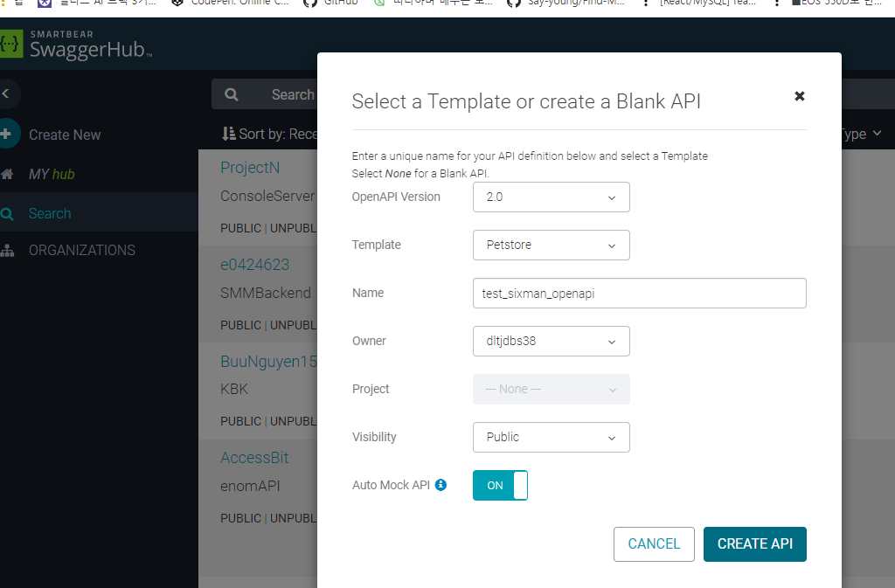Click the top Search input field
Viewport: 895px width, 588px height.
tap(293, 94)
